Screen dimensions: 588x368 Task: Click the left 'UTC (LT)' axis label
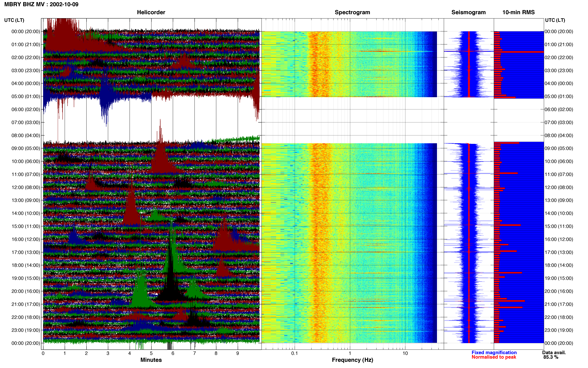pos(14,20)
